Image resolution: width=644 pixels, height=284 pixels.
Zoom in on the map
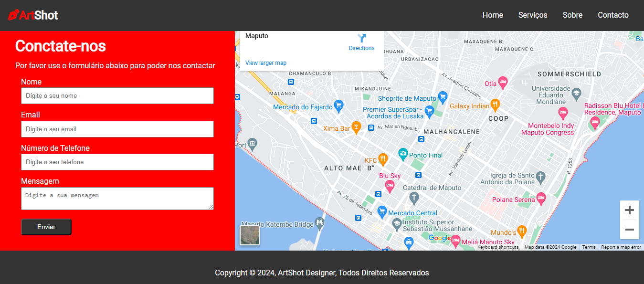point(629,210)
